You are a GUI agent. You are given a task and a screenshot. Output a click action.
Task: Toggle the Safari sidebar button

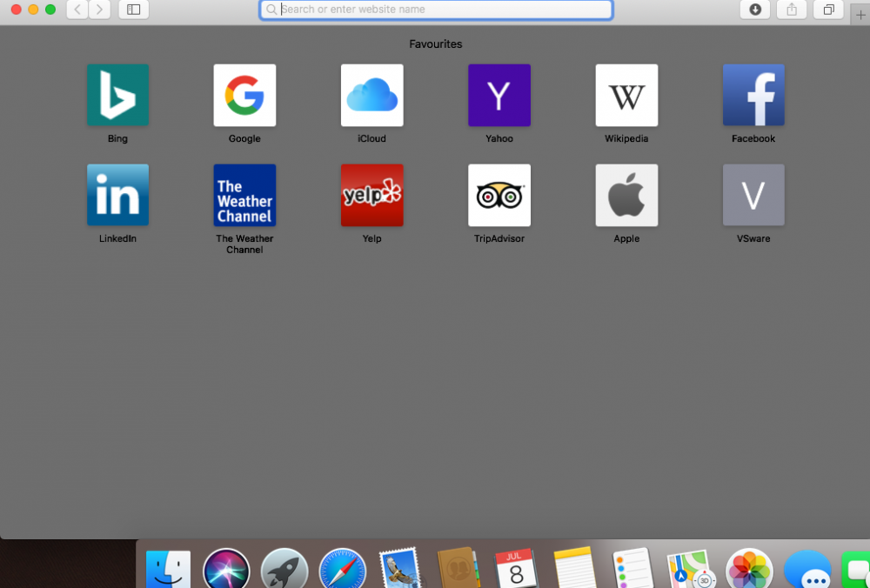pyautogui.click(x=134, y=10)
